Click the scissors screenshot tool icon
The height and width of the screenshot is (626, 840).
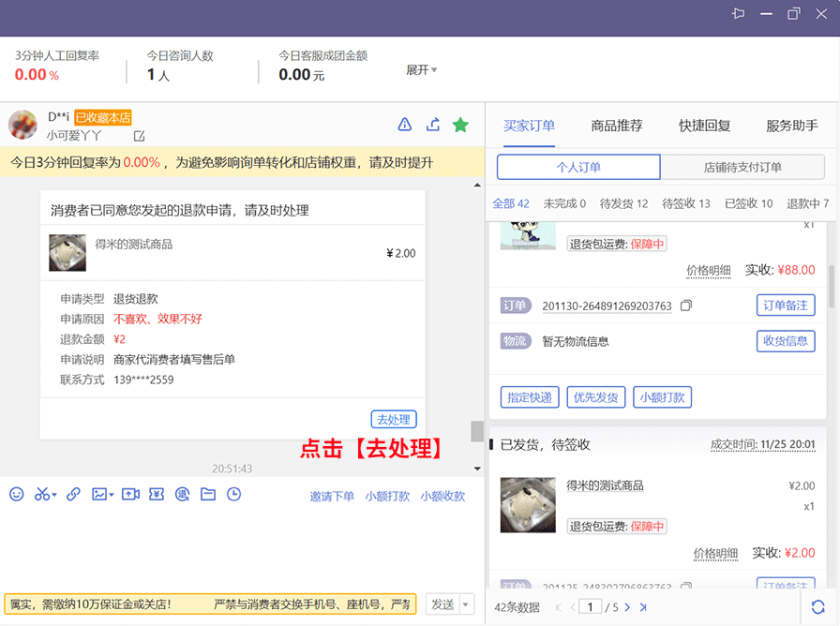point(42,494)
